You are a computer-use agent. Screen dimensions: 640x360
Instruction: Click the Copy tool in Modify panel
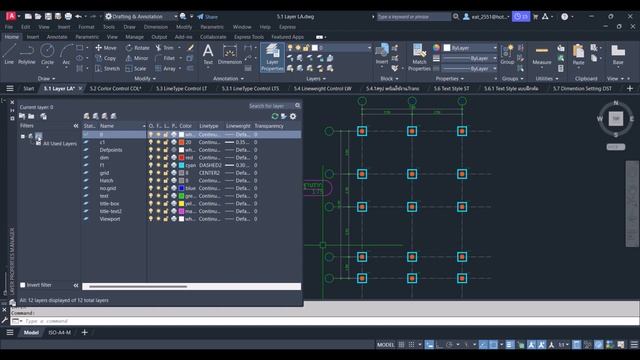point(106,58)
